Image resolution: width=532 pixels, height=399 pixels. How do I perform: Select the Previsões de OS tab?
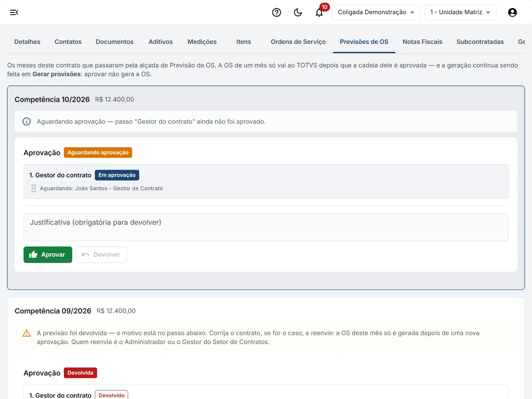(x=364, y=42)
